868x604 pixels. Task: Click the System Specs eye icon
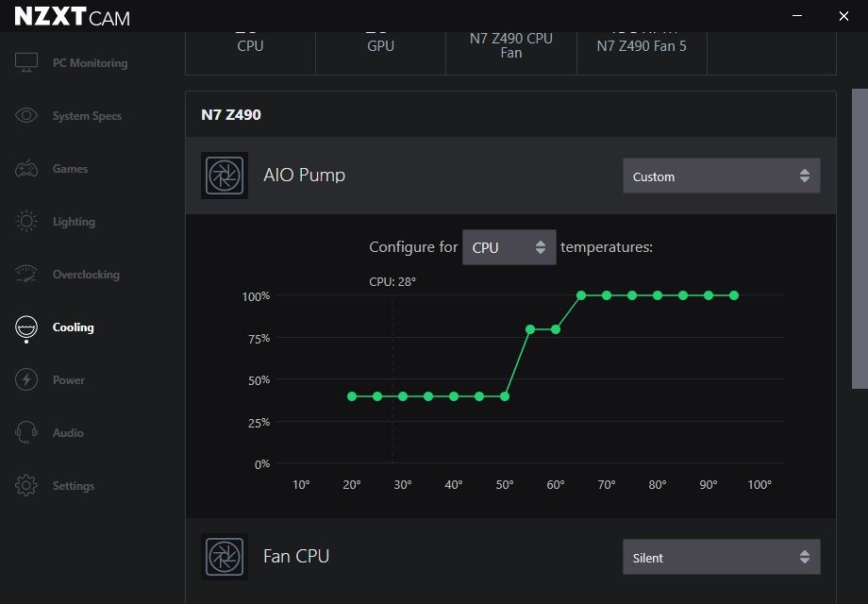[26, 115]
